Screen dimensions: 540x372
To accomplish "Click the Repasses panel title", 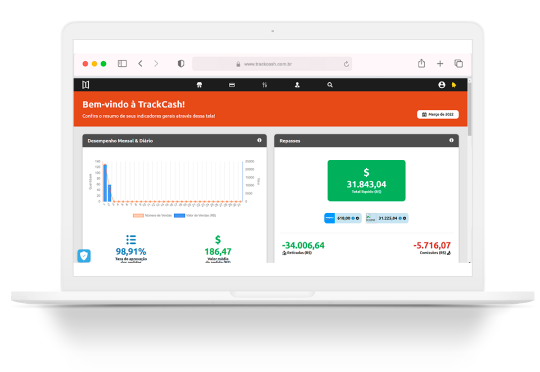I will coord(290,141).
